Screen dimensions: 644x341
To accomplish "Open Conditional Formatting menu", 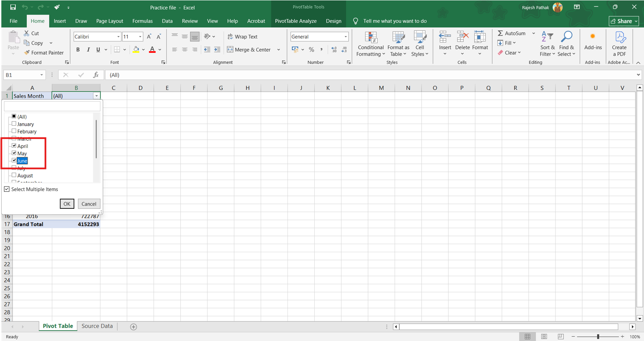I will point(370,44).
